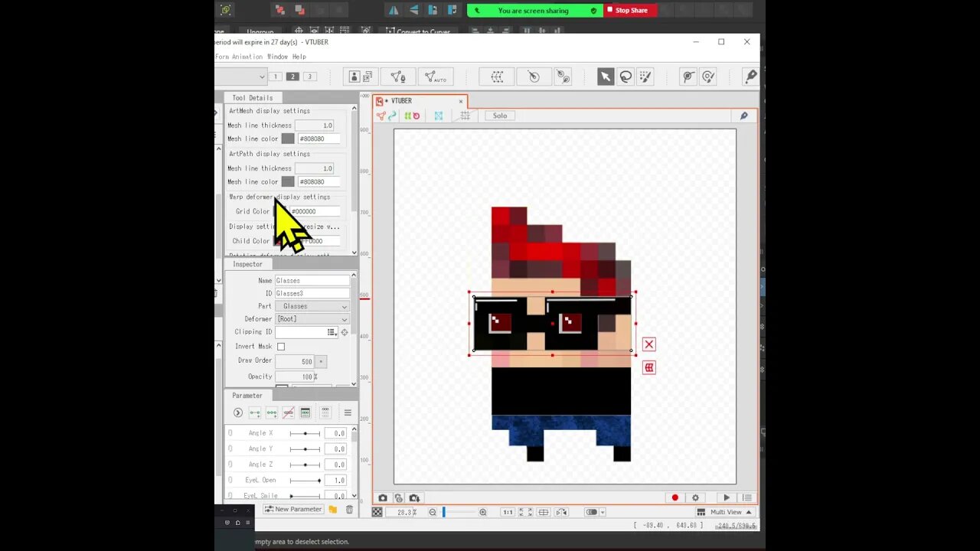
Task: Click the ArtPath mesh line color swatch
Action: [288, 182]
